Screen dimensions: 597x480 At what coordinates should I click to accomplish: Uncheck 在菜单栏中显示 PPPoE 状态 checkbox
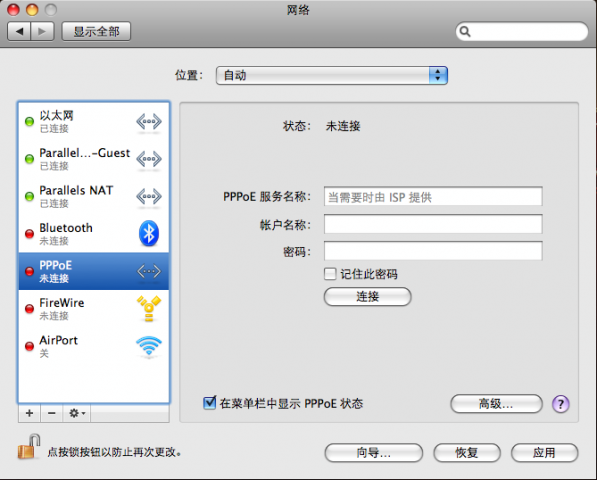209,403
